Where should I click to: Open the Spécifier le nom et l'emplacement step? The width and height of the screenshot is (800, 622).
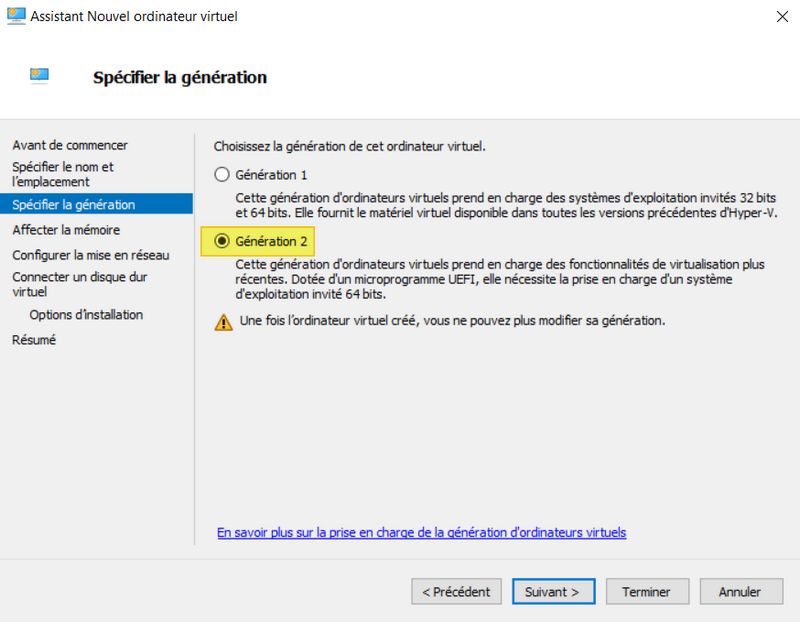[63, 174]
